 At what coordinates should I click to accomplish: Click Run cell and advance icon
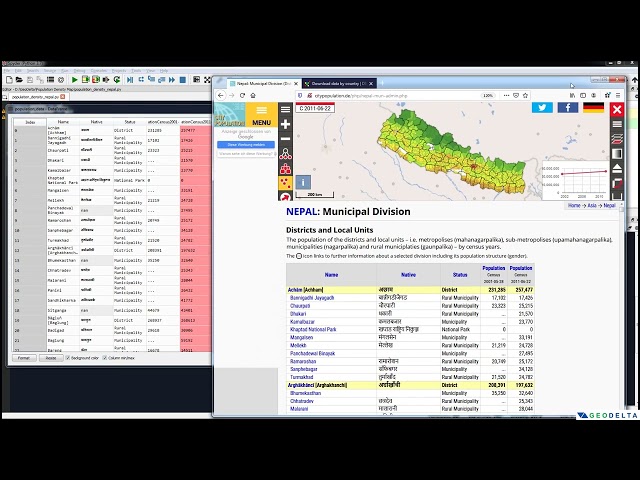click(96, 80)
